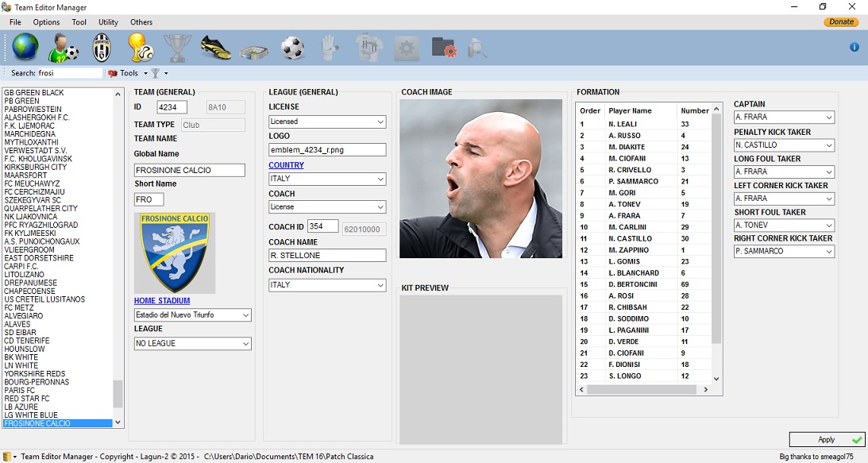Click the greyed silver cup icon
Image resolution: width=868 pixels, height=463 pixels.
click(178, 48)
